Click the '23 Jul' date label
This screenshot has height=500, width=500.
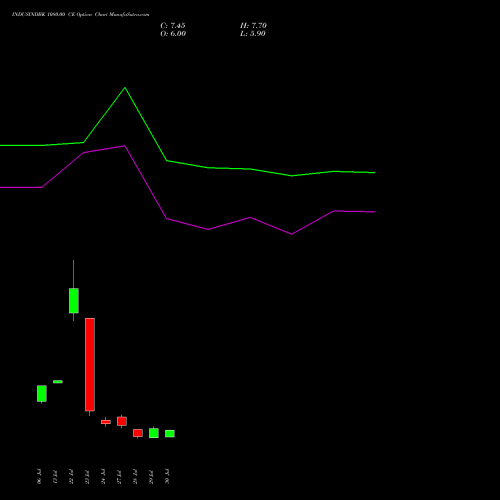pos(87,476)
